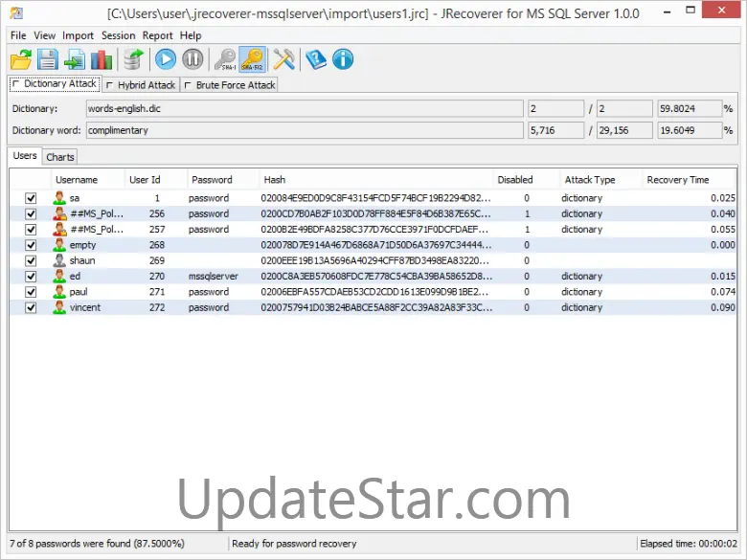Uncheck the empty user checkbox
The width and height of the screenshot is (747, 560).
tap(31, 245)
